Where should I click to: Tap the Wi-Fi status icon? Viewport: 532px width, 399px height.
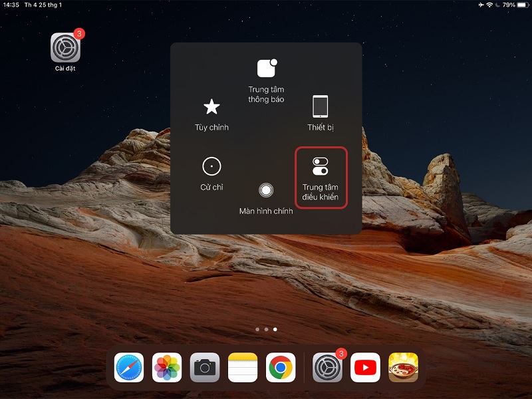489,5
